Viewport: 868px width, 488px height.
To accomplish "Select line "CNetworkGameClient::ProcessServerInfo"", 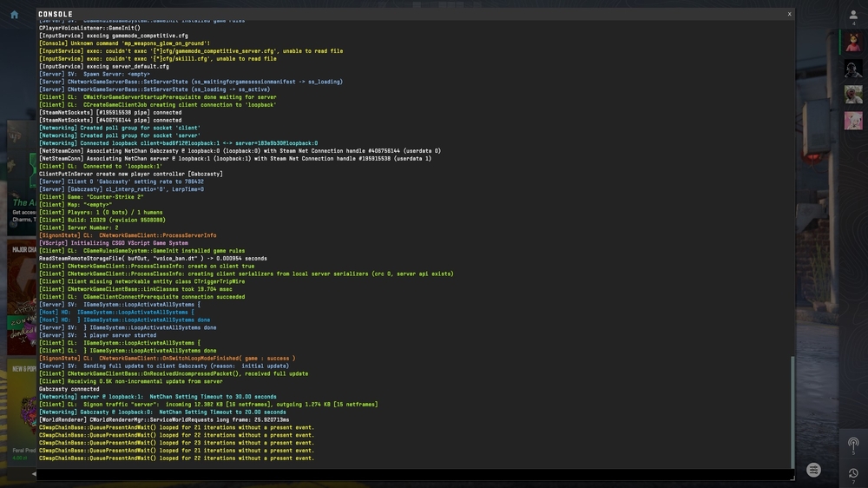I will tap(128, 236).
